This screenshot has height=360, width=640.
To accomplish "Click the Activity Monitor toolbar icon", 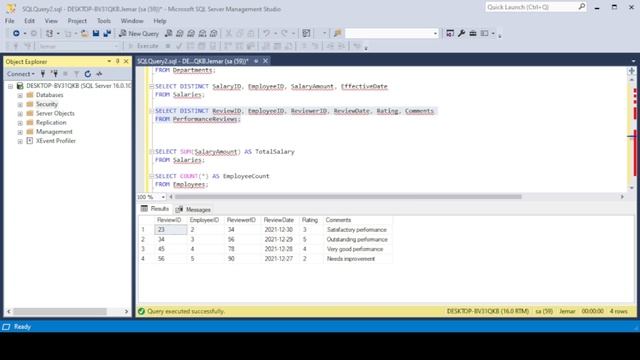I will [x=306, y=33].
